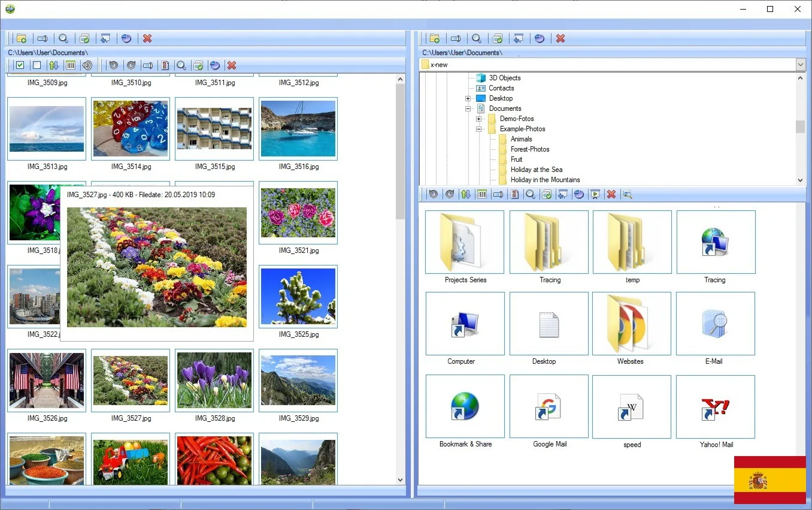Change language using the Spanish flag
Image resolution: width=812 pixels, height=510 pixels.
769,480
